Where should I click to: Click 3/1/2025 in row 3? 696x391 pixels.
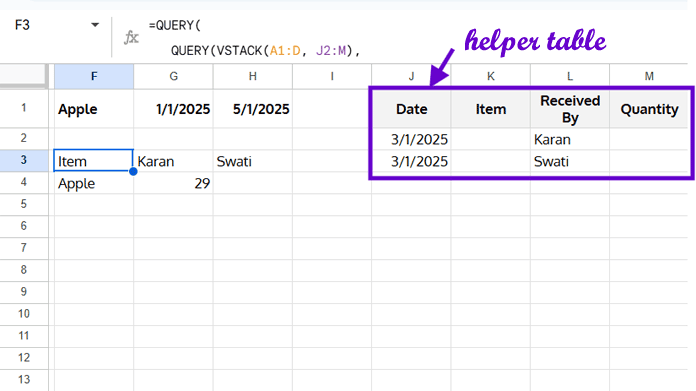click(411, 161)
